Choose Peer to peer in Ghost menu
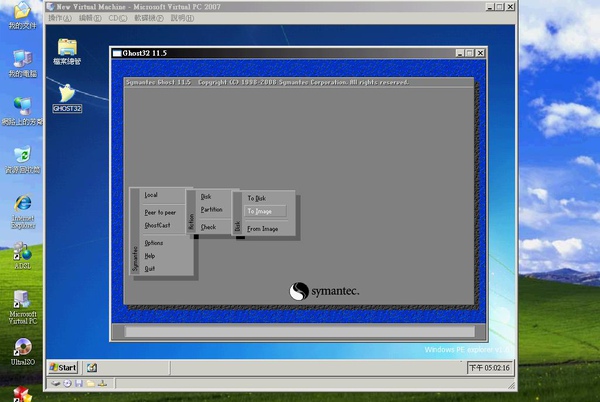 [160, 212]
